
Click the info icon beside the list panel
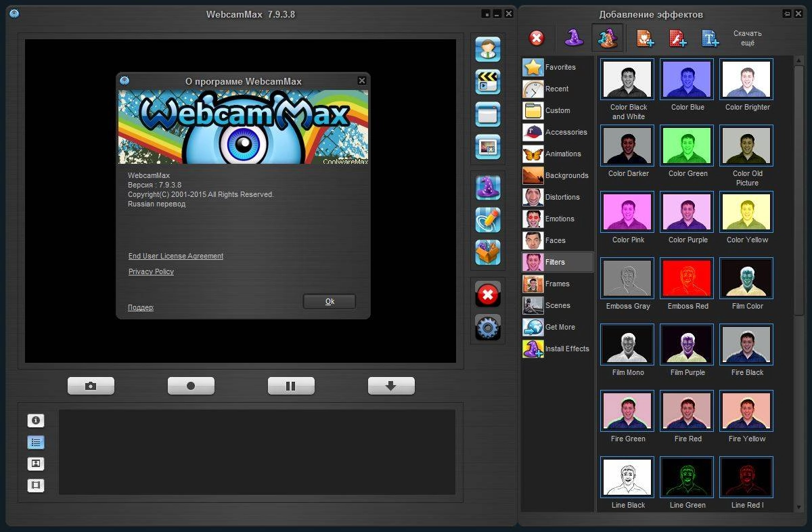36,420
